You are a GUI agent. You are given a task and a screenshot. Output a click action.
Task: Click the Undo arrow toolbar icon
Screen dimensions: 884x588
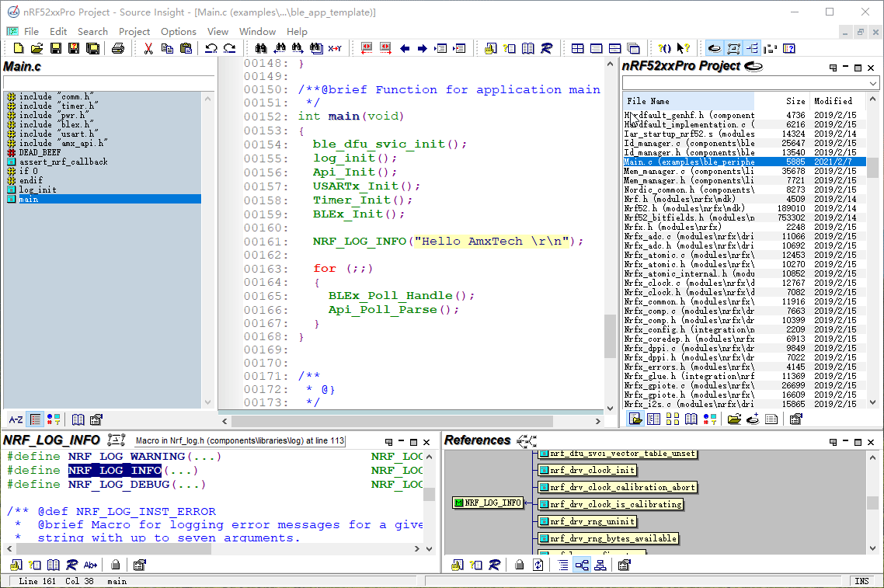[211, 48]
